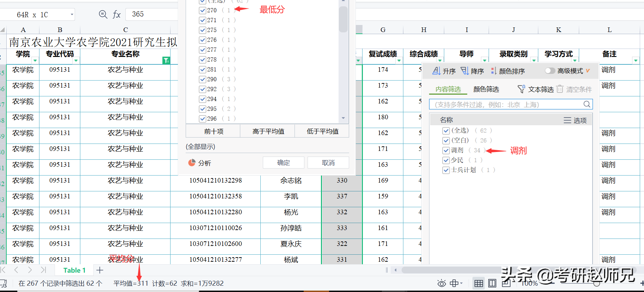Click column L header
Screen dimensions: 644x292
point(609,30)
